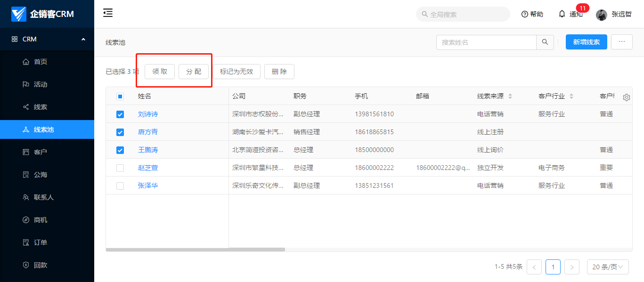This screenshot has height=282, width=644.
Task: Toggle the select-all header checkbox
Action: [x=120, y=97]
